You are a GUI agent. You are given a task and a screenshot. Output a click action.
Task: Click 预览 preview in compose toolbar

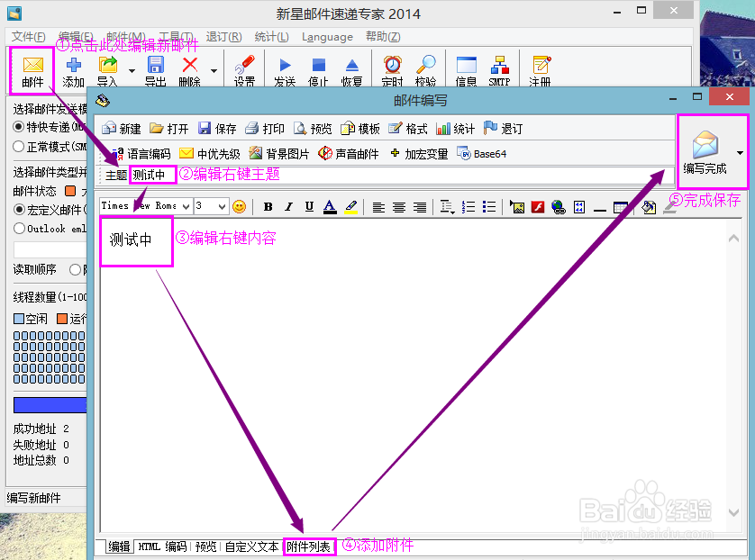click(313, 129)
